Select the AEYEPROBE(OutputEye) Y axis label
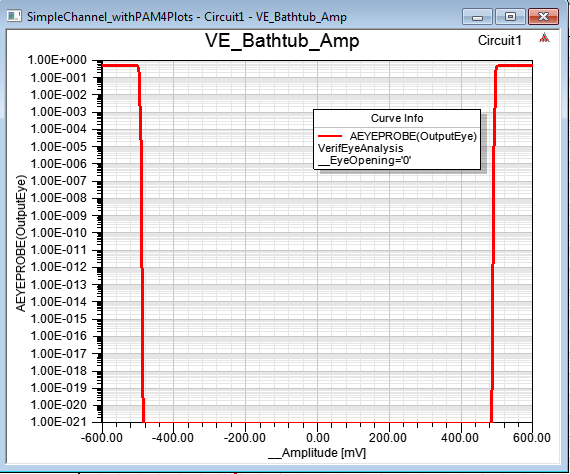 tap(21, 243)
